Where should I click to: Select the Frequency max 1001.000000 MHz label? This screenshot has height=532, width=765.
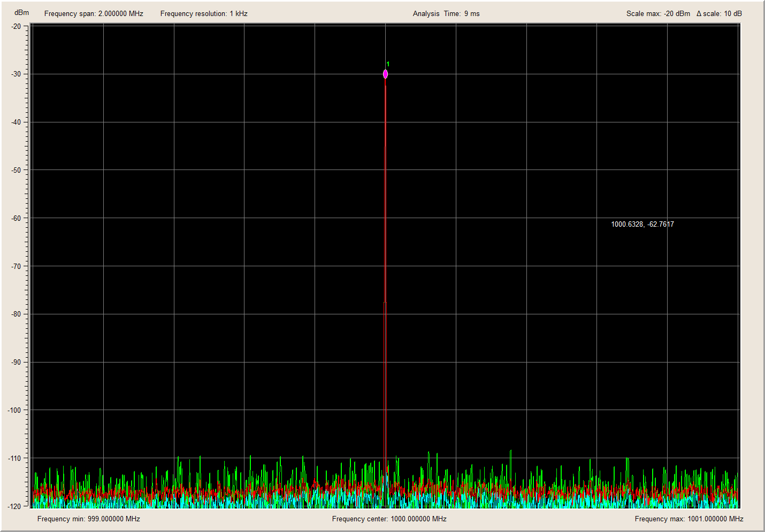click(x=689, y=519)
